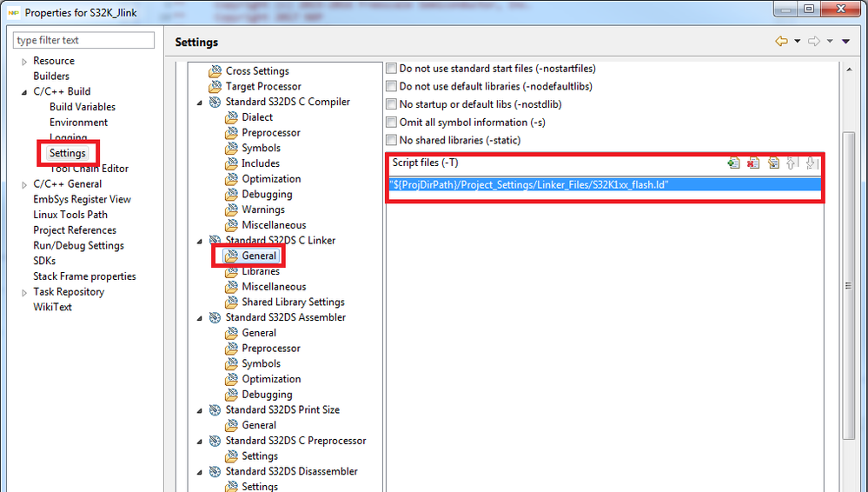Click the Forward navigation arrow icon
This screenshot has width=868, height=492.
814,41
